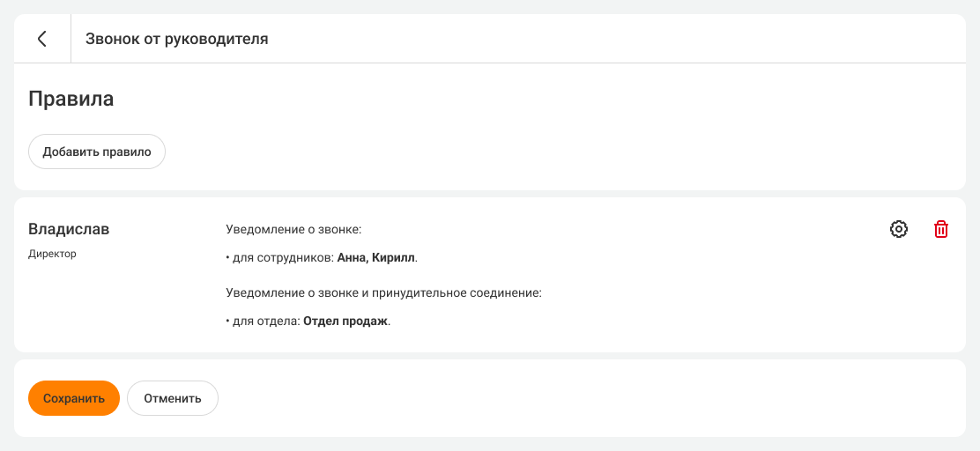Go back using the left chevron arrow
Viewport: 980px width, 451px height.
coord(42,39)
